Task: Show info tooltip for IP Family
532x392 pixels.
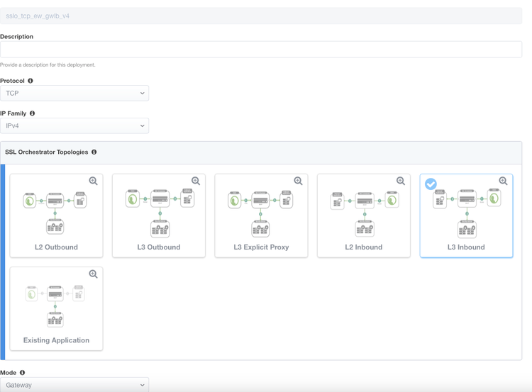Action: 32,113
